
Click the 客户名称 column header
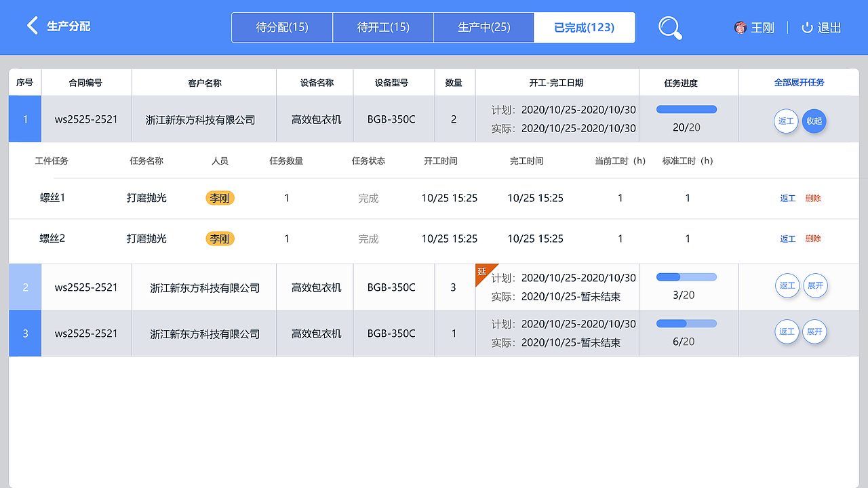tap(205, 83)
